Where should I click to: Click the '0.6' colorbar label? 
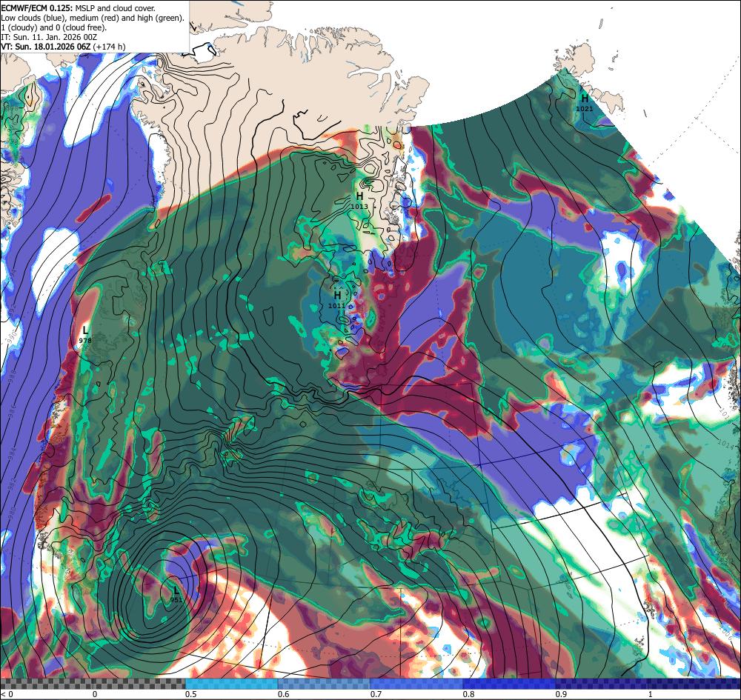pyautogui.click(x=284, y=694)
